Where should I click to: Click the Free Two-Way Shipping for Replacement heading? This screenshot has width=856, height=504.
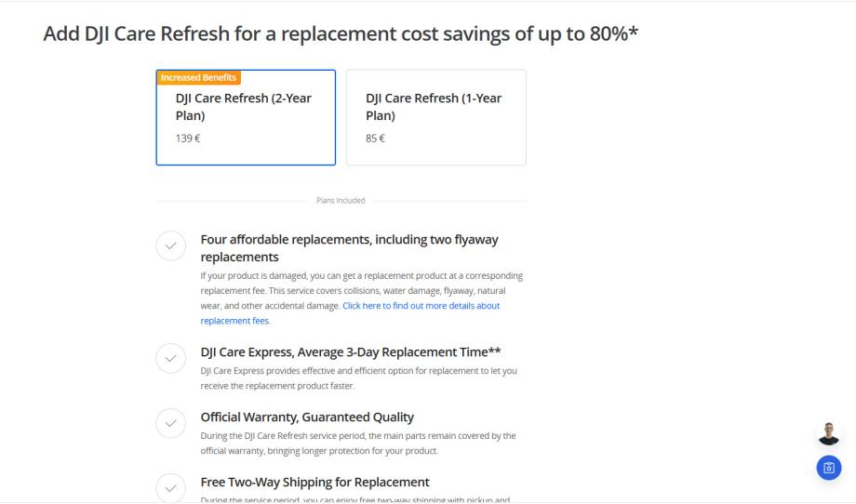(x=314, y=482)
